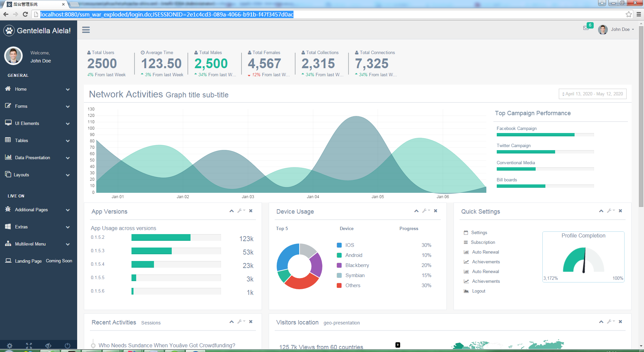This screenshot has height=352, width=644.
Task: Expand the Home sidebar menu
Action: point(39,89)
